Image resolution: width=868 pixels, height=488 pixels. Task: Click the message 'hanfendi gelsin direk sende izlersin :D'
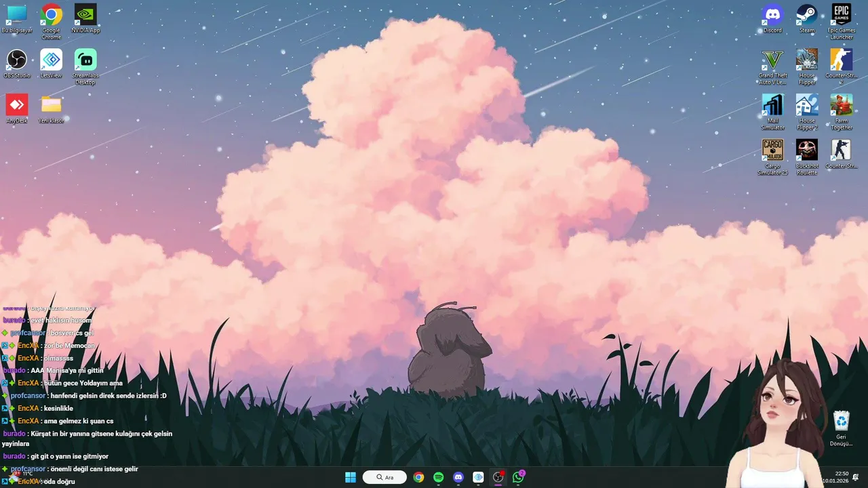(x=108, y=396)
